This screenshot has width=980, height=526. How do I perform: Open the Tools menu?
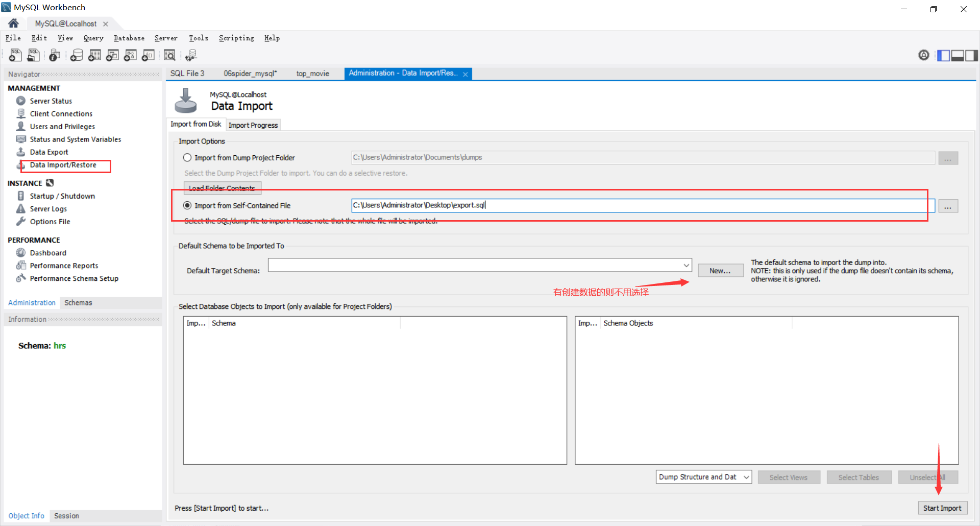click(199, 38)
